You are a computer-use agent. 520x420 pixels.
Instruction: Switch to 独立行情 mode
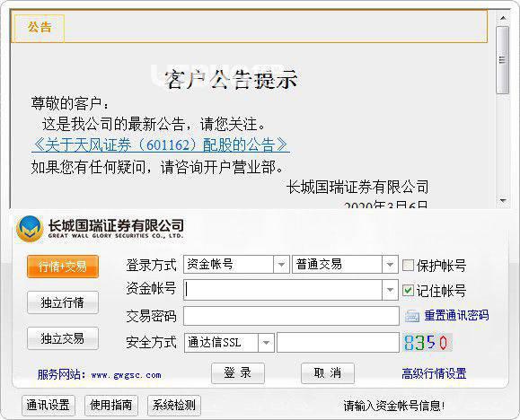[63, 302]
